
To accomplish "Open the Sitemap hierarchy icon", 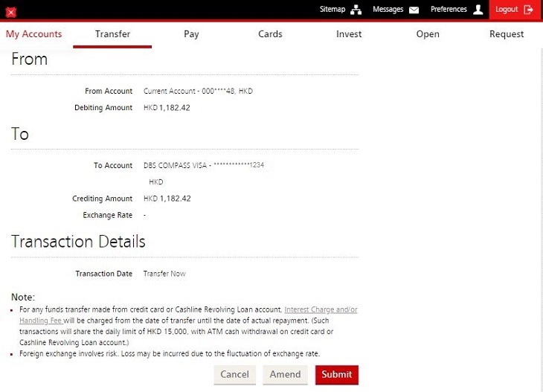I will tap(356, 10).
